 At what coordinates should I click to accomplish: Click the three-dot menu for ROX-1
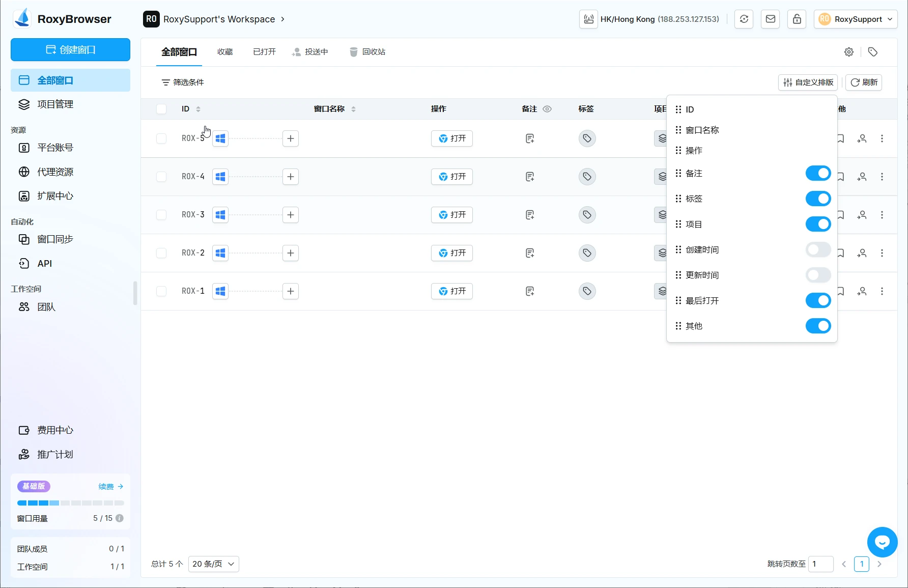pos(882,291)
